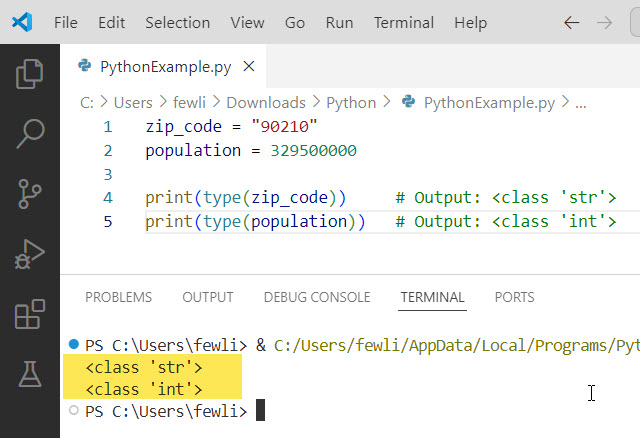Image resolution: width=640 pixels, height=438 pixels.
Task: Open the Go menu
Action: 295,22
